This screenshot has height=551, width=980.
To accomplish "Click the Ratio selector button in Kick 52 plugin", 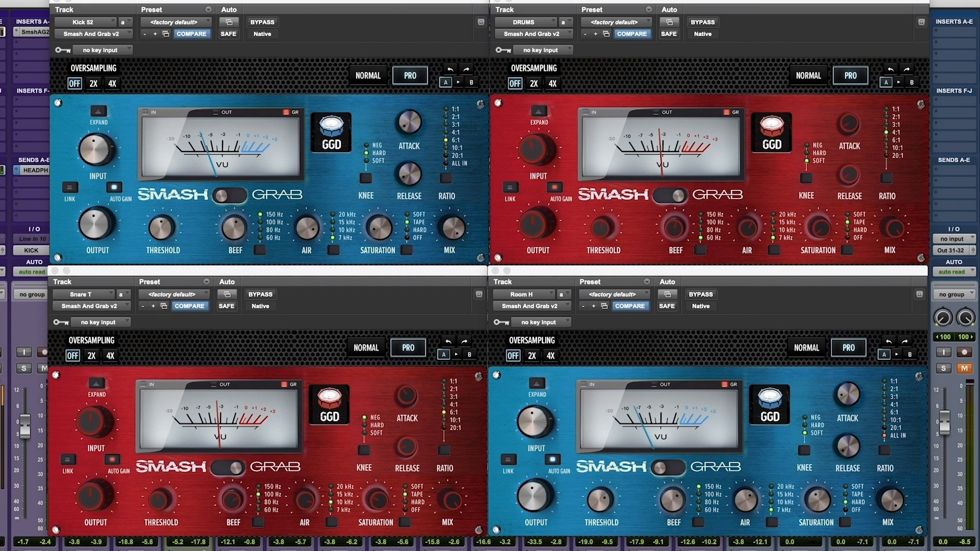I will tap(446, 178).
